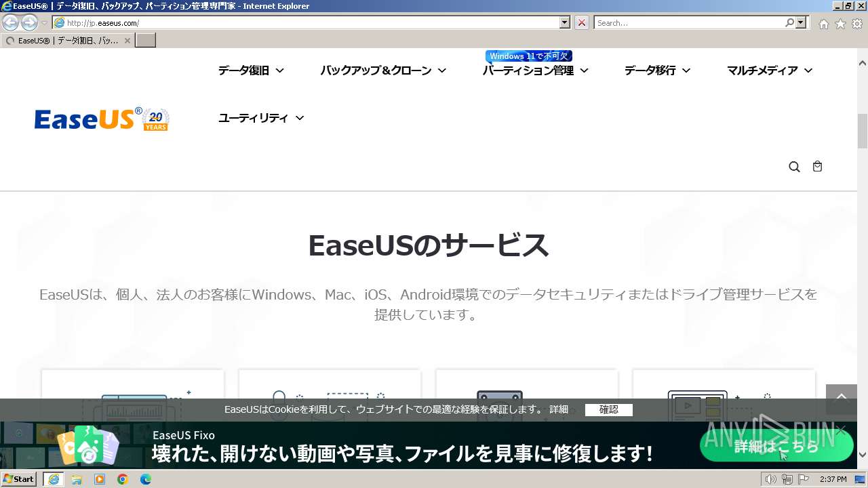Open the favorites star icon
Image resolution: width=868 pixels, height=488 pixels.
pos(840,23)
